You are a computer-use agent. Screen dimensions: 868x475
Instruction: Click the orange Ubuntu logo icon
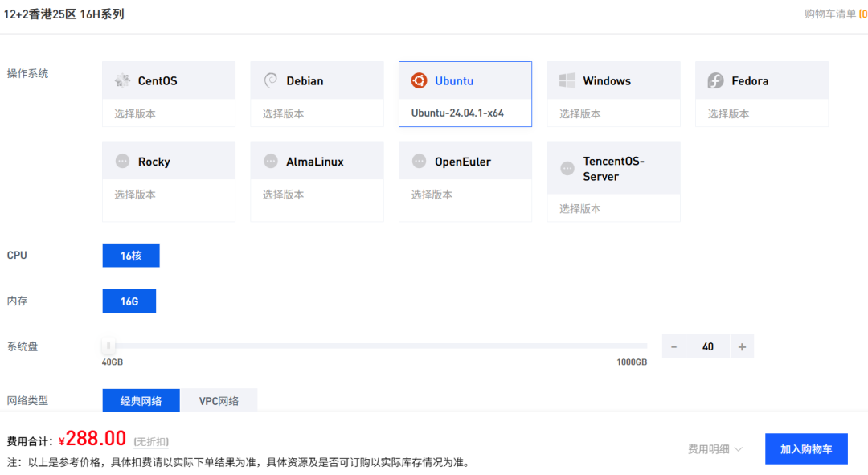419,80
